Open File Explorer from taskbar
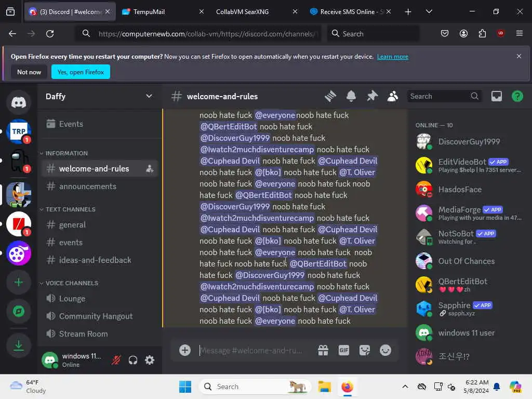Image resolution: width=532 pixels, height=399 pixels. click(x=324, y=387)
